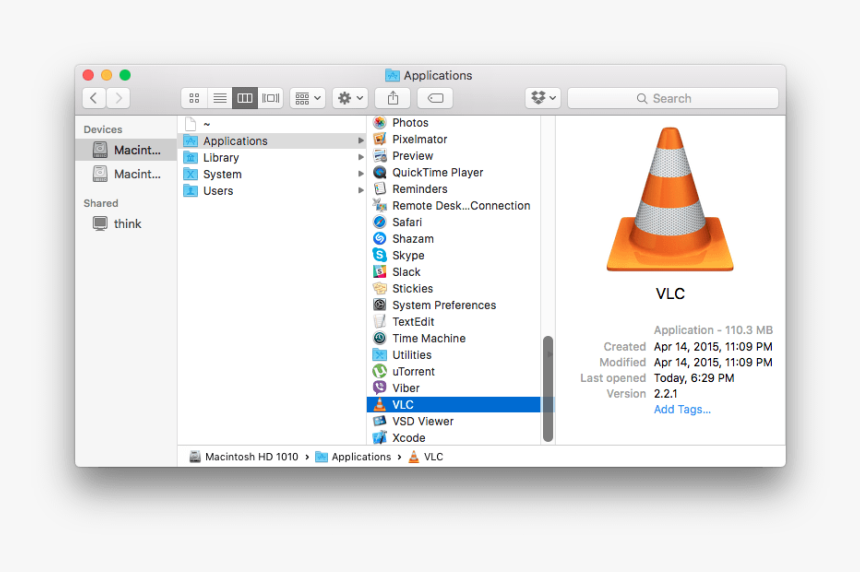Click the Skype app icon
The height and width of the screenshot is (572, 860).
click(380, 255)
